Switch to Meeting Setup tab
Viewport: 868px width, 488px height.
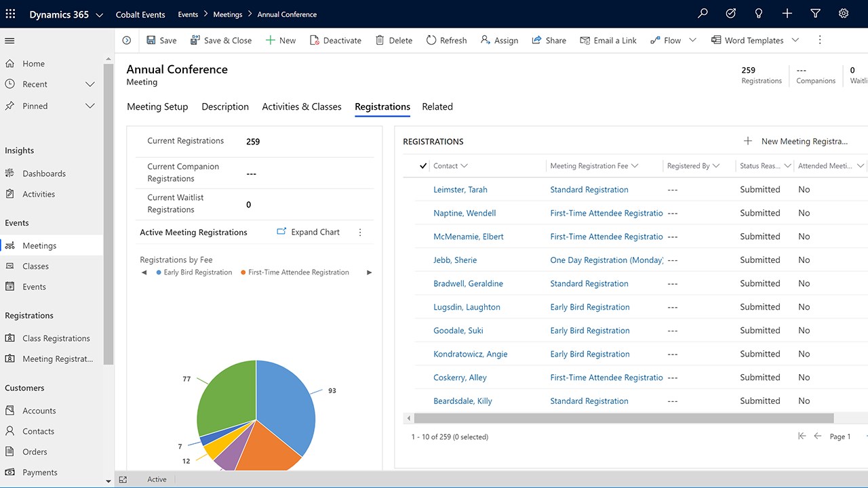point(157,107)
